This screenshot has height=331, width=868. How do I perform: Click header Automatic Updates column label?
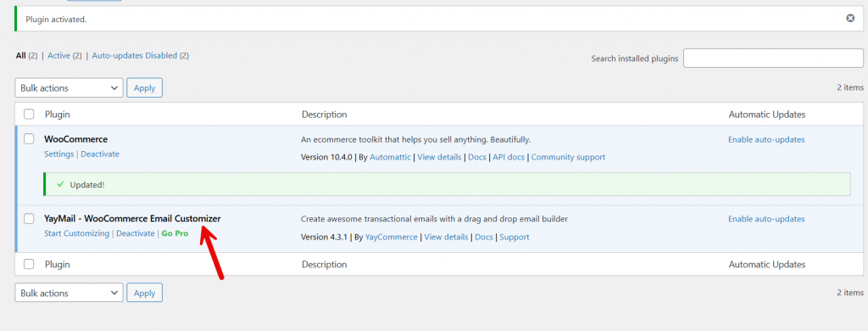(766, 115)
